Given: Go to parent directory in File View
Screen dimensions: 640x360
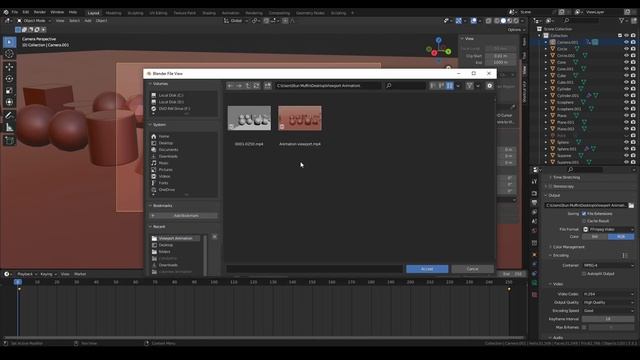Looking at the screenshot, I should [248, 86].
